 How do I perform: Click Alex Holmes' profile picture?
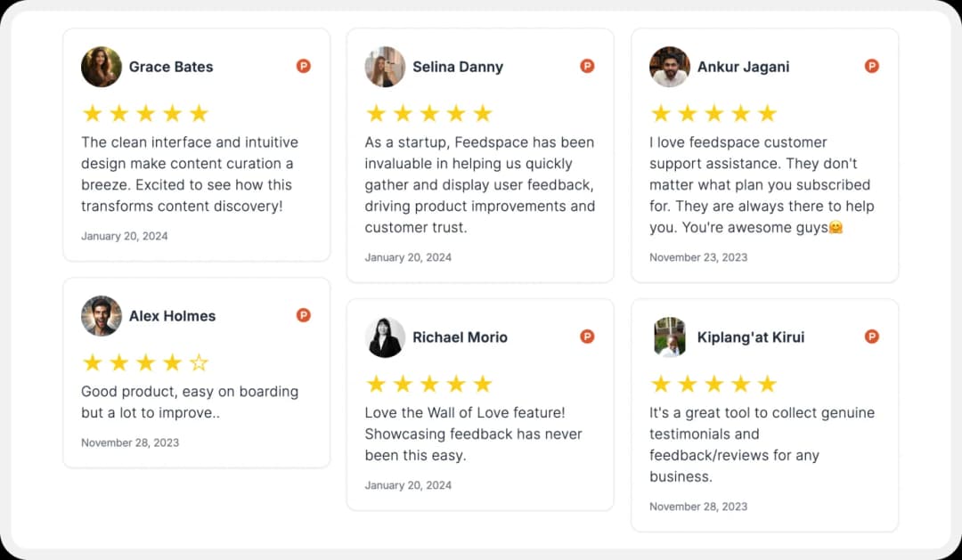101,315
